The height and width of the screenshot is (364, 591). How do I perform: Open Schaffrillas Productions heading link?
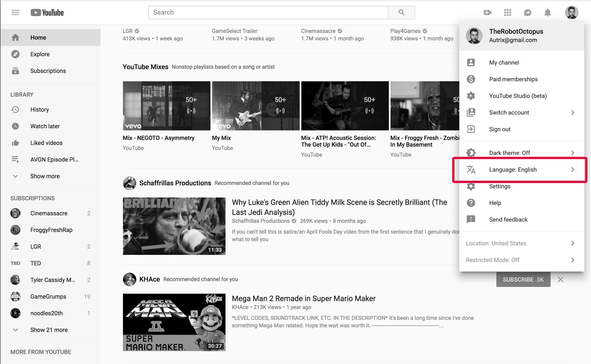coord(175,183)
